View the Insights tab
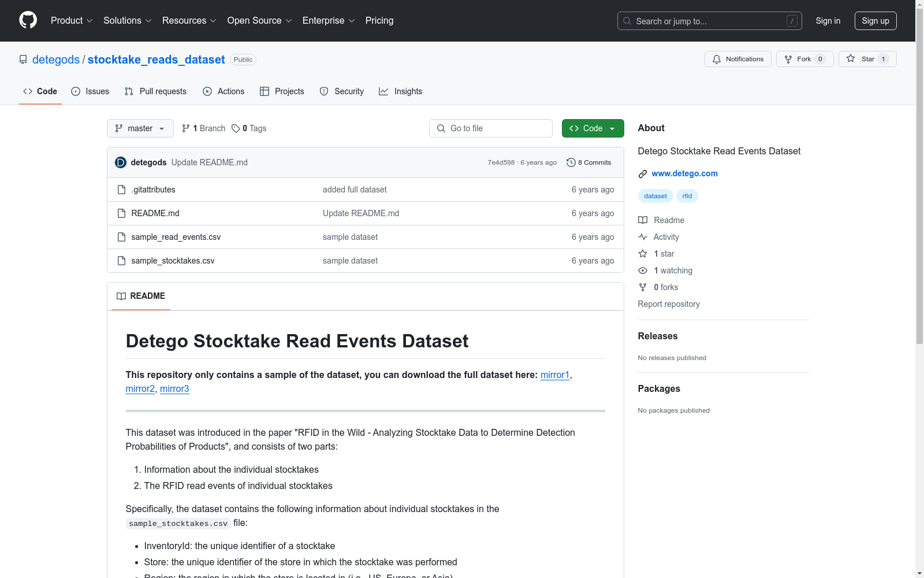Screen dimensions: 924x578 click(401, 91)
